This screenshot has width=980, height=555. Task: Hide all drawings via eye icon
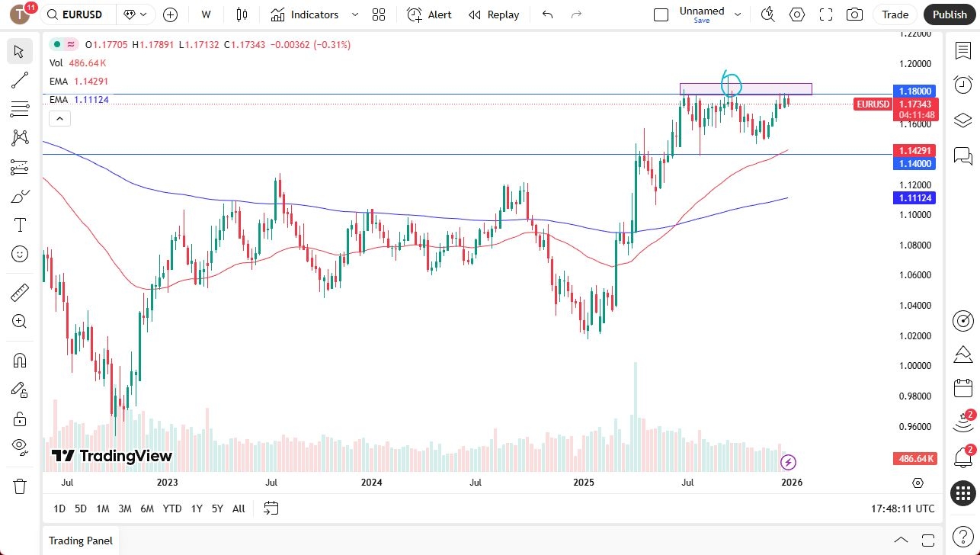click(19, 448)
